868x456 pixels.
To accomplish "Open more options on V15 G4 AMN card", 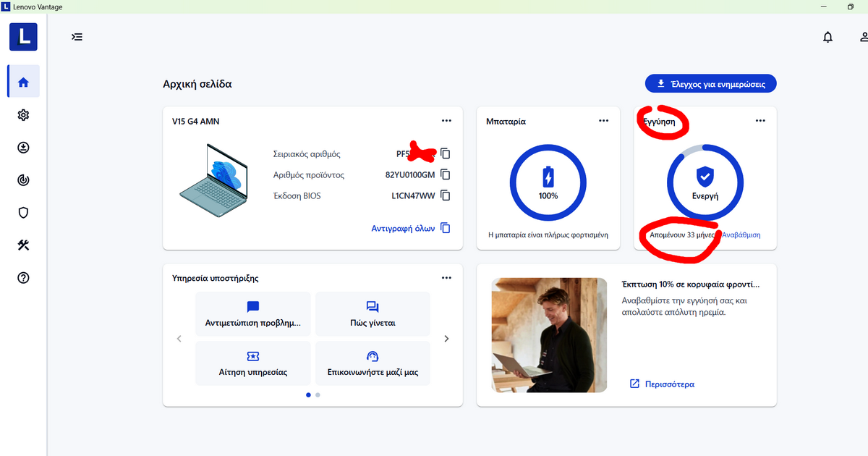I will 447,121.
